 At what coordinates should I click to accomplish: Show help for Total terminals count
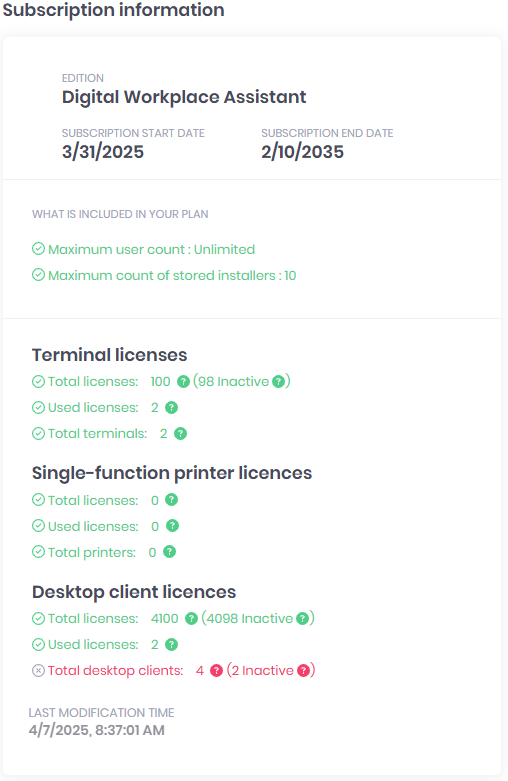[180, 433]
